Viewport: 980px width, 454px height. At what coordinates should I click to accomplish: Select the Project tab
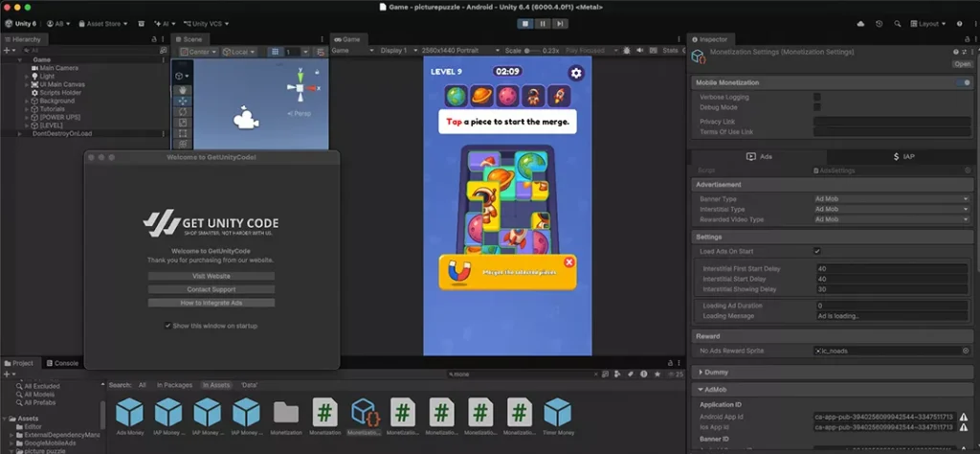point(19,363)
